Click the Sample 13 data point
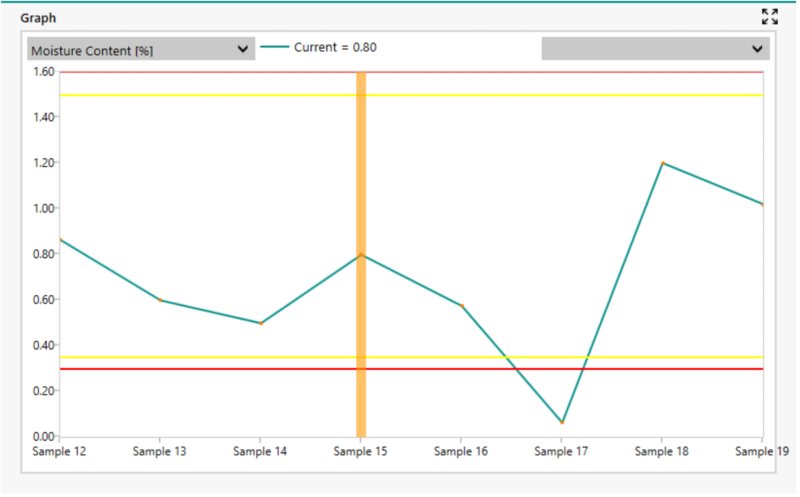Image resolution: width=800 pixels, height=497 pixels. [x=160, y=300]
